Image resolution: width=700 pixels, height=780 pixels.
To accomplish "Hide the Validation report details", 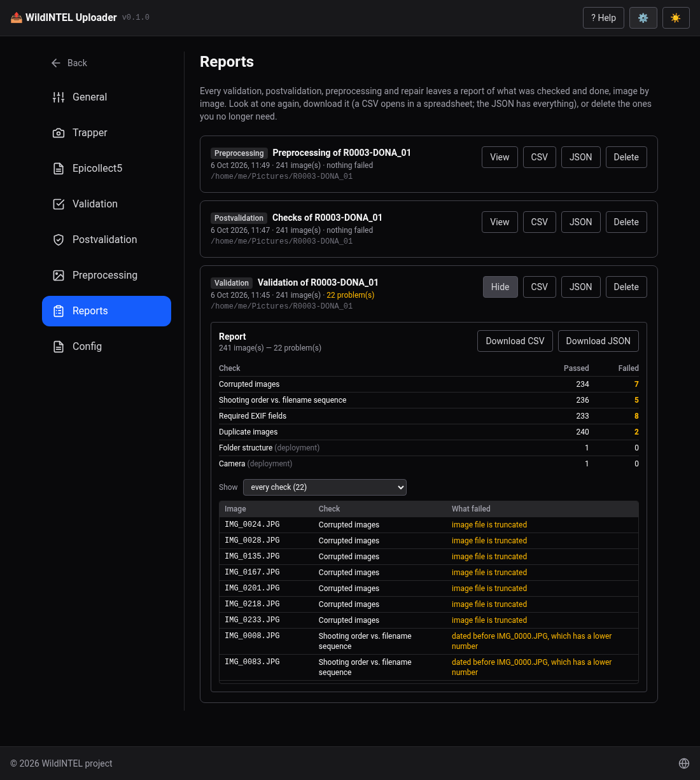I will coord(500,287).
